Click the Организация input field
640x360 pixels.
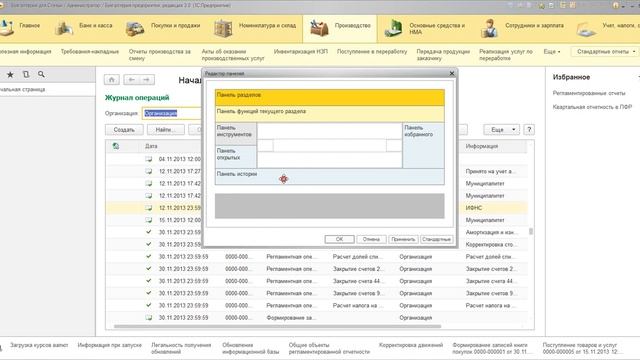[172, 113]
